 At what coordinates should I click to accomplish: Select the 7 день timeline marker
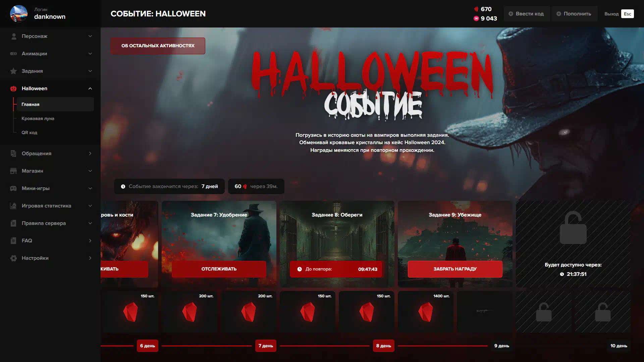point(266,346)
